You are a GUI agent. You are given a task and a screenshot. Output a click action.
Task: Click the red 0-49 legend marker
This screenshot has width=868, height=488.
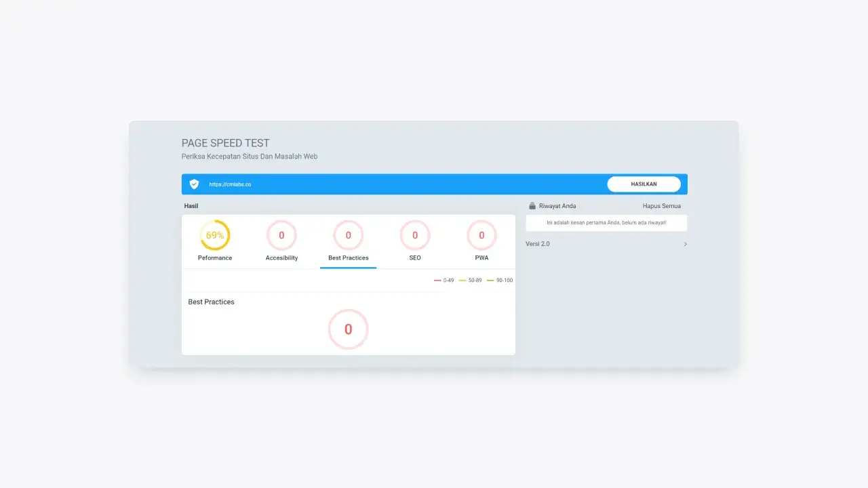438,281
